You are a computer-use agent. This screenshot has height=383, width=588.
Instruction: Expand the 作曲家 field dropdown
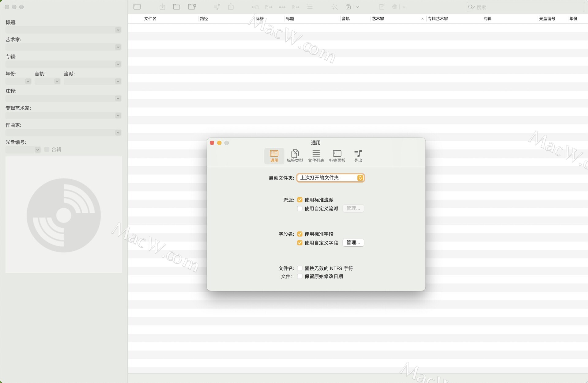[118, 133]
